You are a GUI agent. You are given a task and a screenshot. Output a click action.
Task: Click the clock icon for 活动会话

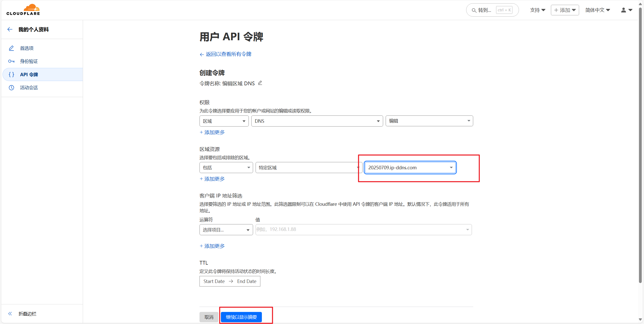coord(11,88)
